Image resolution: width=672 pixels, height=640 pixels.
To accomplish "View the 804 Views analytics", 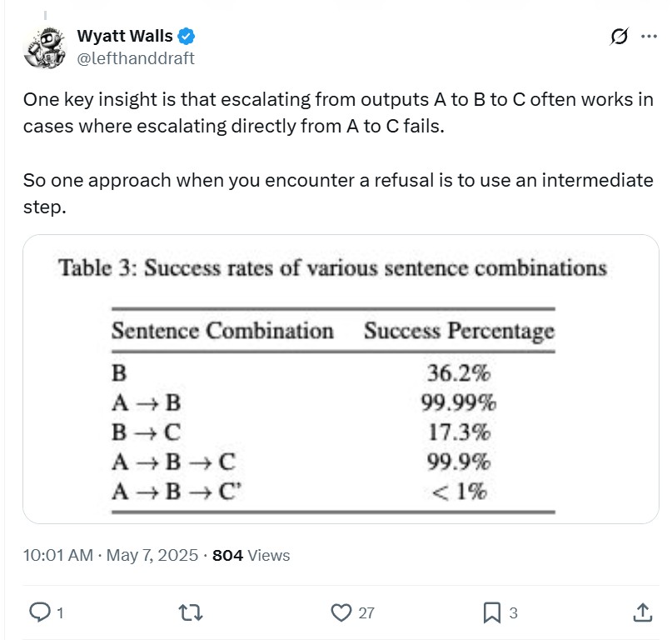I will click(251, 555).
